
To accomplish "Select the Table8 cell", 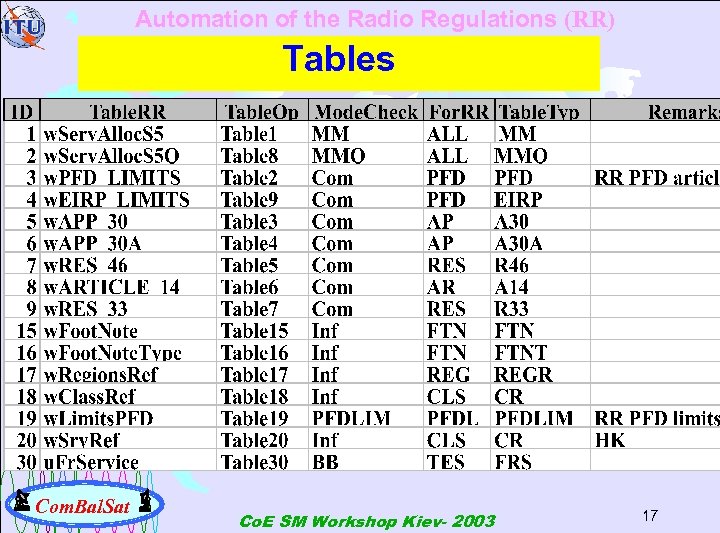I will coord(262,155).
